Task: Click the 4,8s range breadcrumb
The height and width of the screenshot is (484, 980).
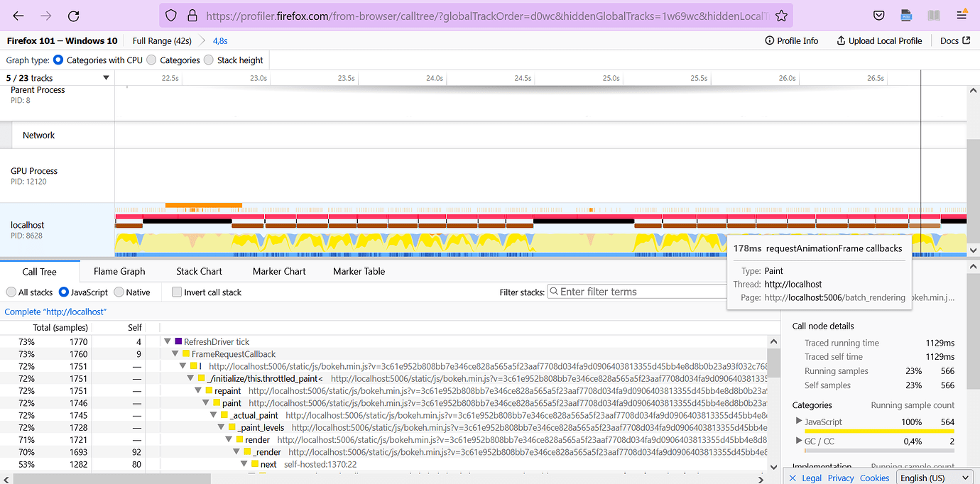Action: click(220, 41)
